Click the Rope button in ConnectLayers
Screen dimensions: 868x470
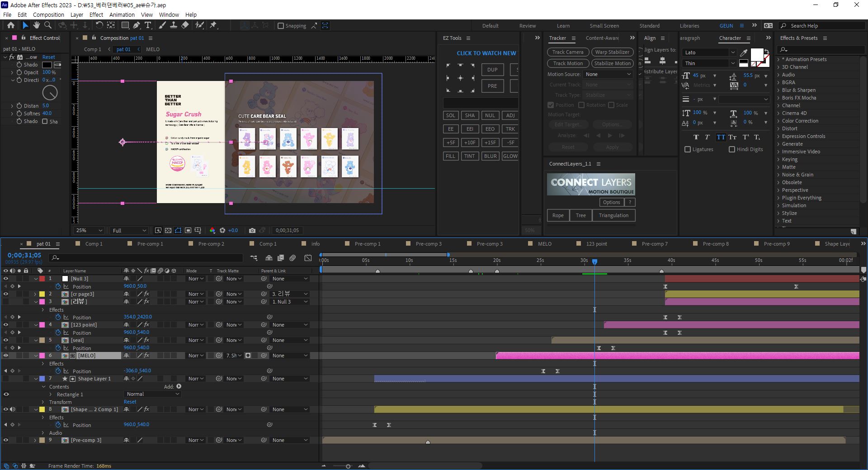[558, 215]
